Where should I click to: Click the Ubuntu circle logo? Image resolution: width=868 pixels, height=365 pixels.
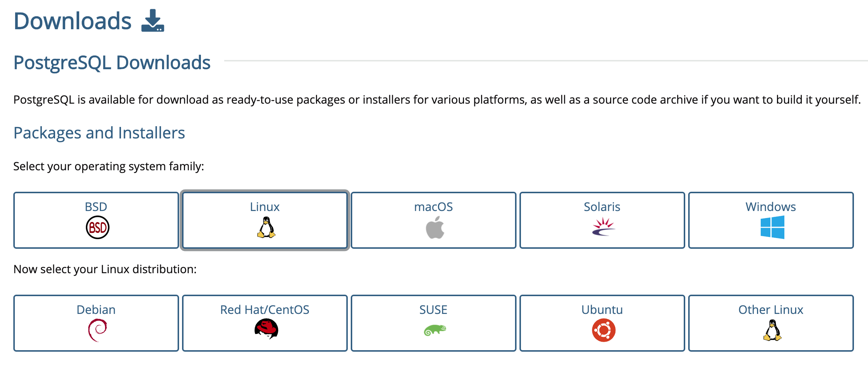pyautogui.click(x=603, y=330)
